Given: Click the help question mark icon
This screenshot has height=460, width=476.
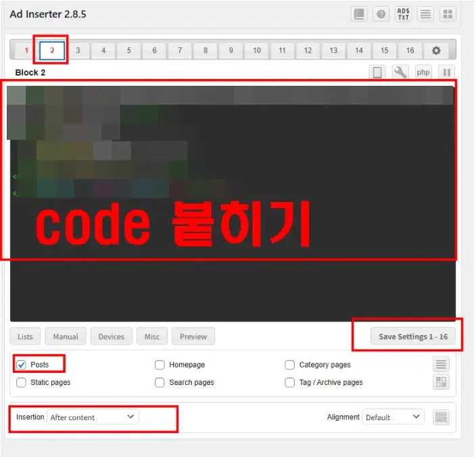Looking at the screenshot, I should 381,14.
